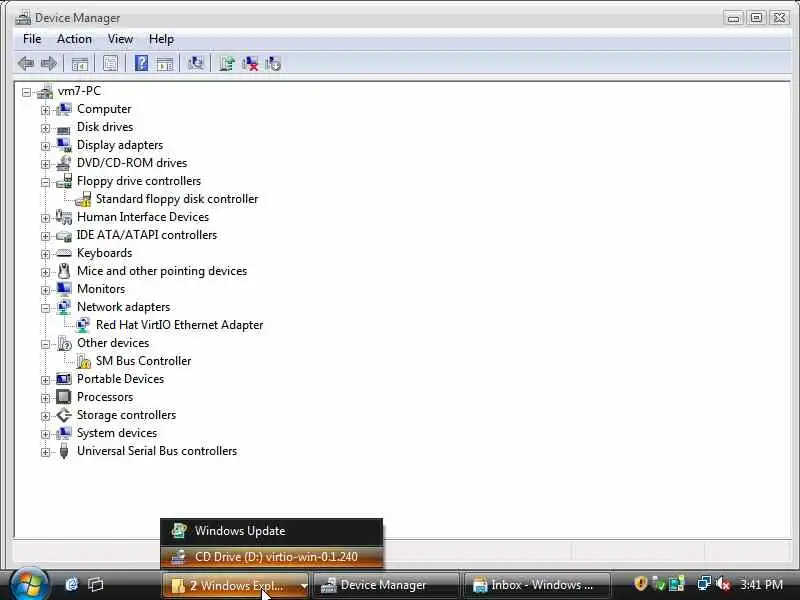The height and width of the screenshot is (600, 800).
Task: Click the Disable device toolbar icon
Action: click(273, 64)
